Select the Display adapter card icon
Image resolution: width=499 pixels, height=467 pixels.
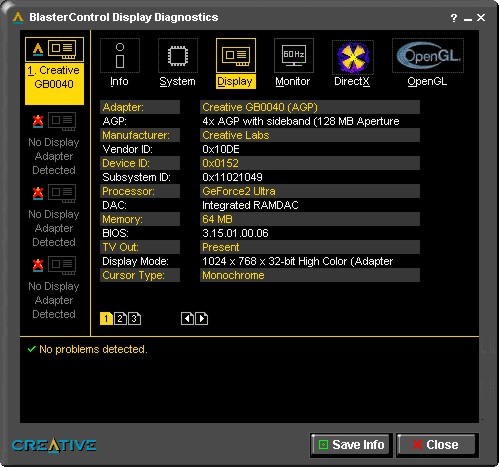(236, 56)
